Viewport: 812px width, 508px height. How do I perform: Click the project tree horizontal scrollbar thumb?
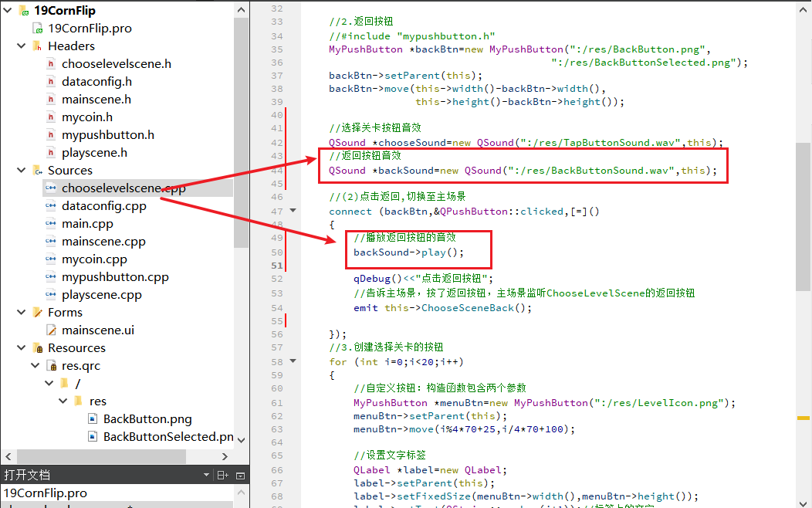[x=102, y=456]
